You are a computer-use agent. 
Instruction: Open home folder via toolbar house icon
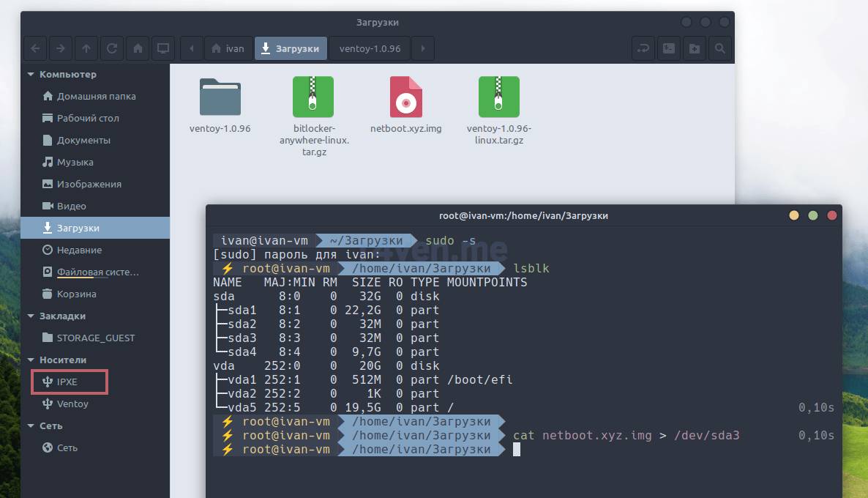[x=138, y=48]
